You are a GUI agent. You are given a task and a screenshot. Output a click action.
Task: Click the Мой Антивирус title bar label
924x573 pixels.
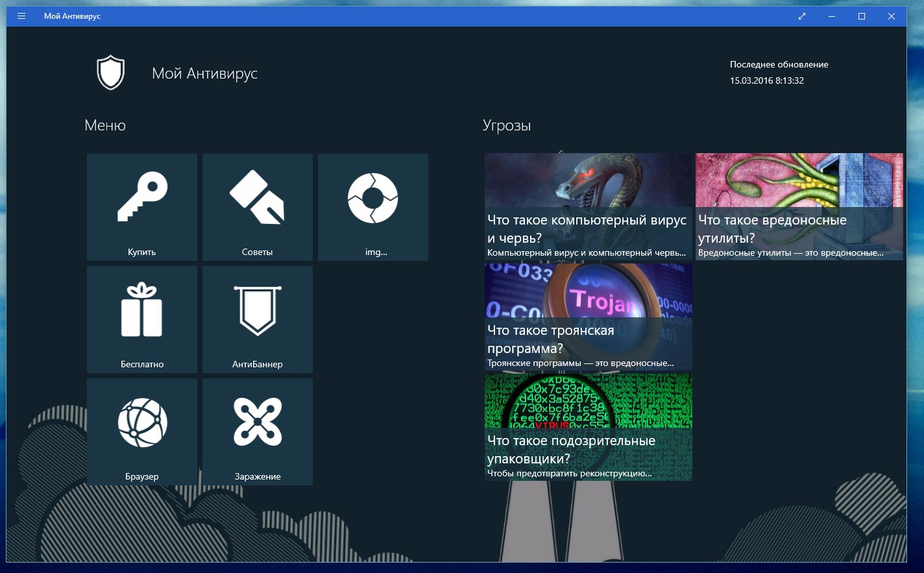pos(71,16)
